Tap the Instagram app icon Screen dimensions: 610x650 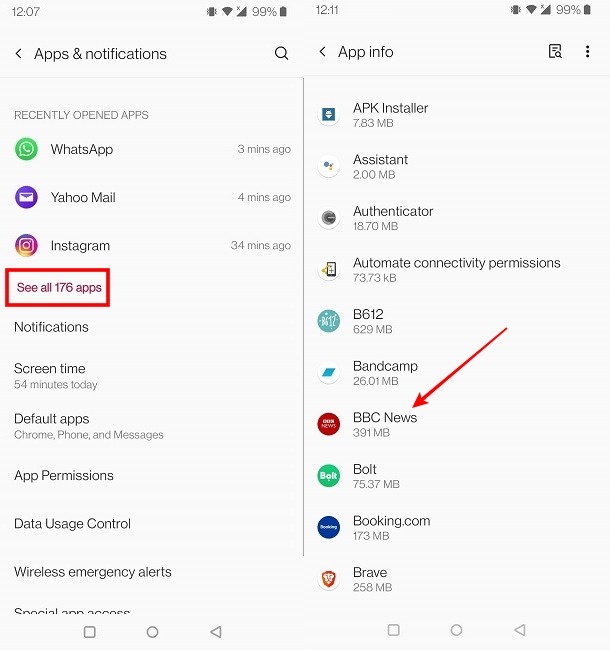point(26,245)
